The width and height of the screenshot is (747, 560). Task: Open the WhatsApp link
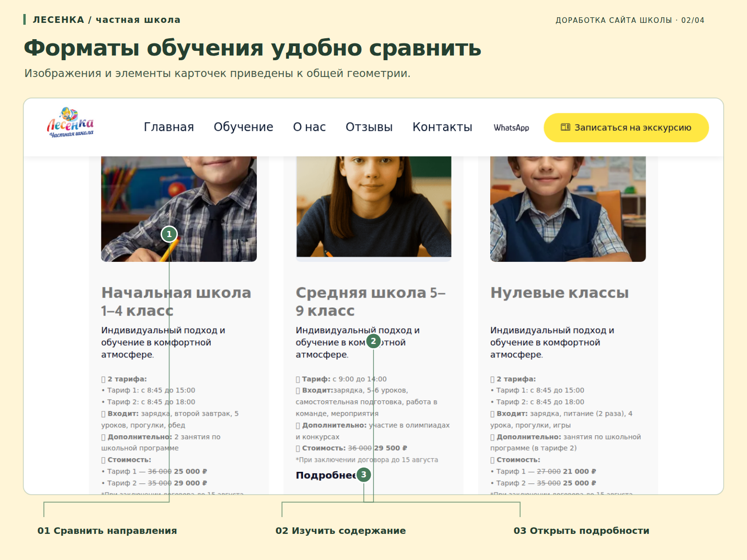[511, 128]
